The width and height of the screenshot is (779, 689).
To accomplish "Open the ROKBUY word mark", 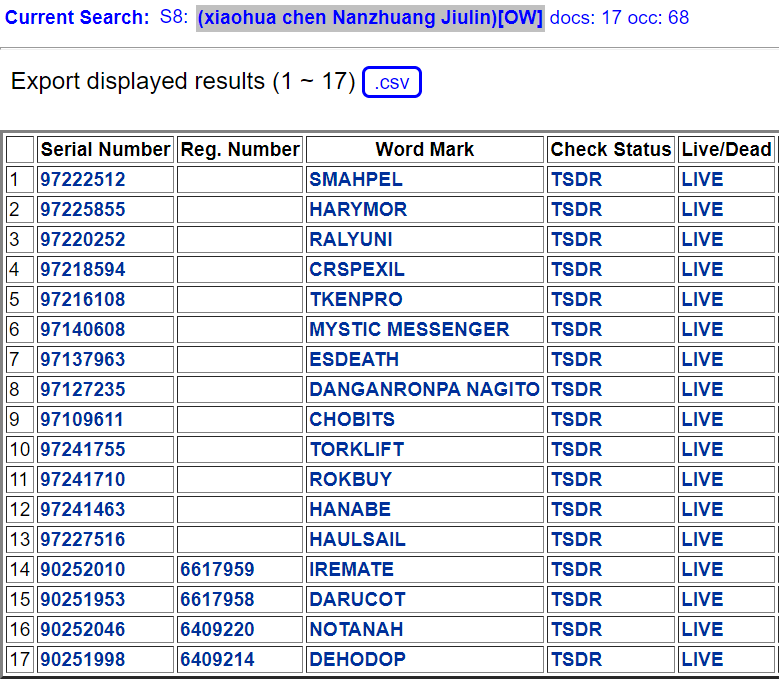I will [351, 479].
